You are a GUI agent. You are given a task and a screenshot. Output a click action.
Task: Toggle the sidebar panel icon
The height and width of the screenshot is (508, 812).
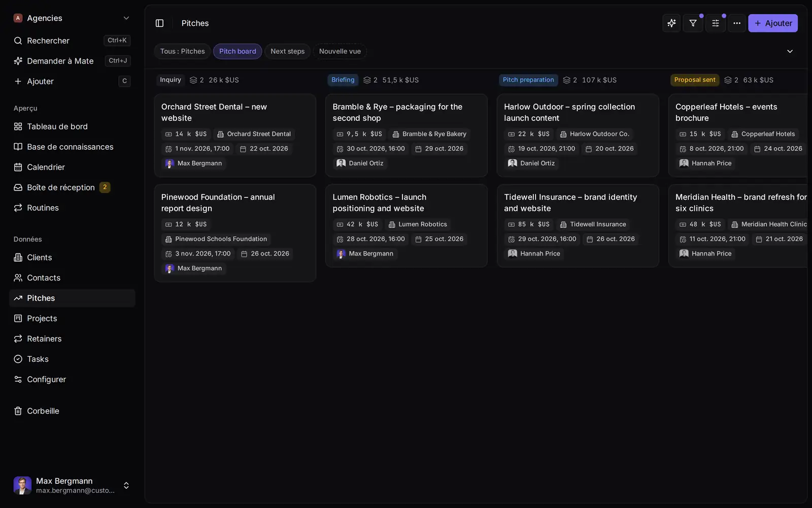(159, 23)
